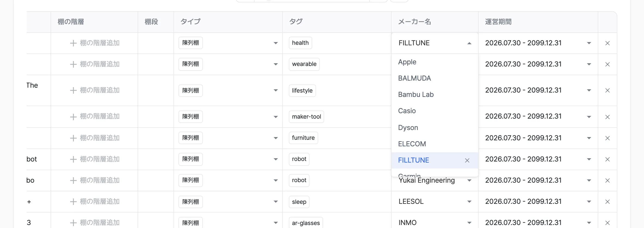Open period dropdown in LEESOL row
644x228 pixels.
[x=589, y=202]
